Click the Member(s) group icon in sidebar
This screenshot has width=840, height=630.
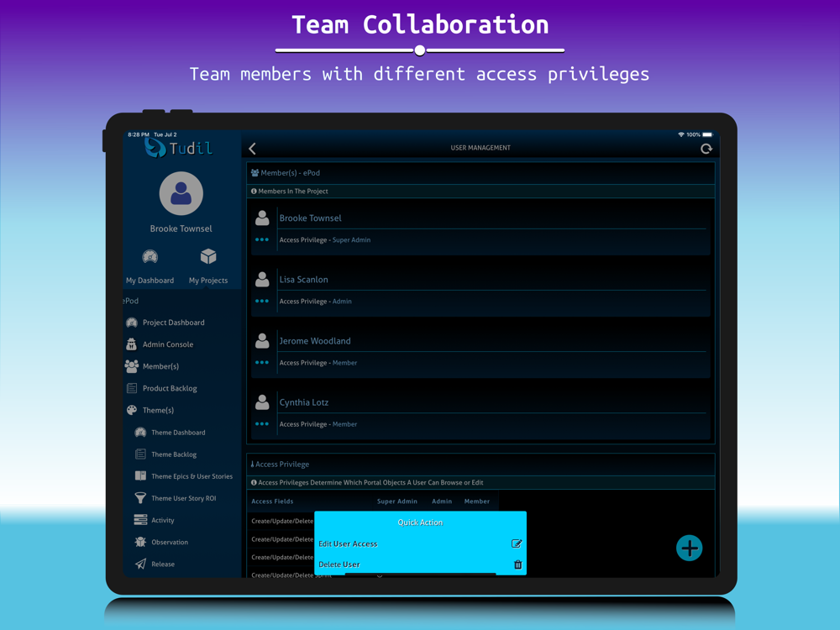(x=132, y=366)
